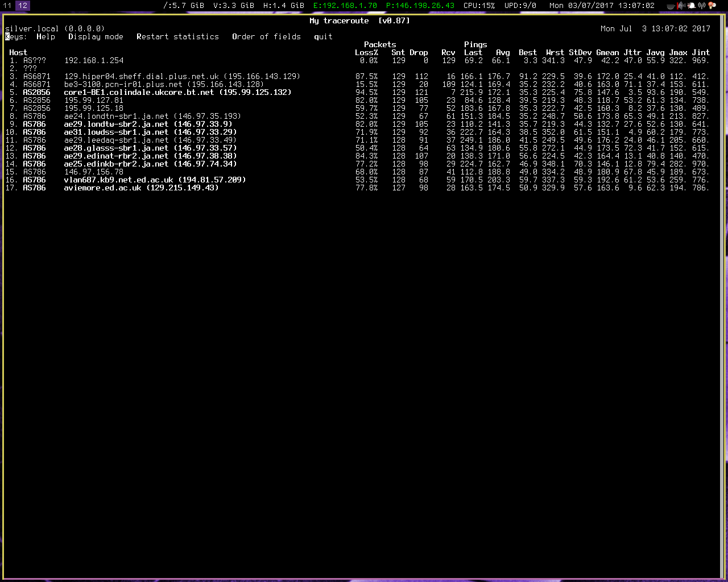This screenshot has width=728, height=582.
Task: Click the 0.0% loss value for hop 1
Action: (x=369, y=60)
